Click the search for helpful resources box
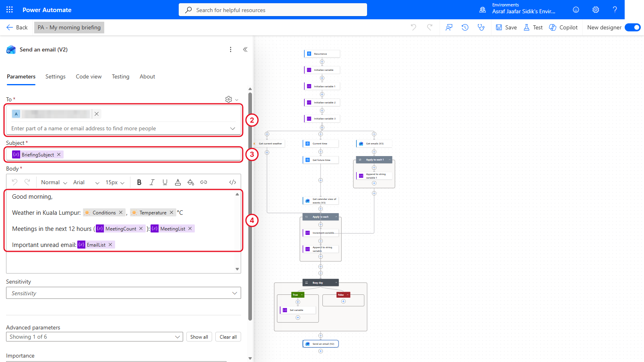Image resolution: width=644 pixels, height=362 pixels. point(273,10)
